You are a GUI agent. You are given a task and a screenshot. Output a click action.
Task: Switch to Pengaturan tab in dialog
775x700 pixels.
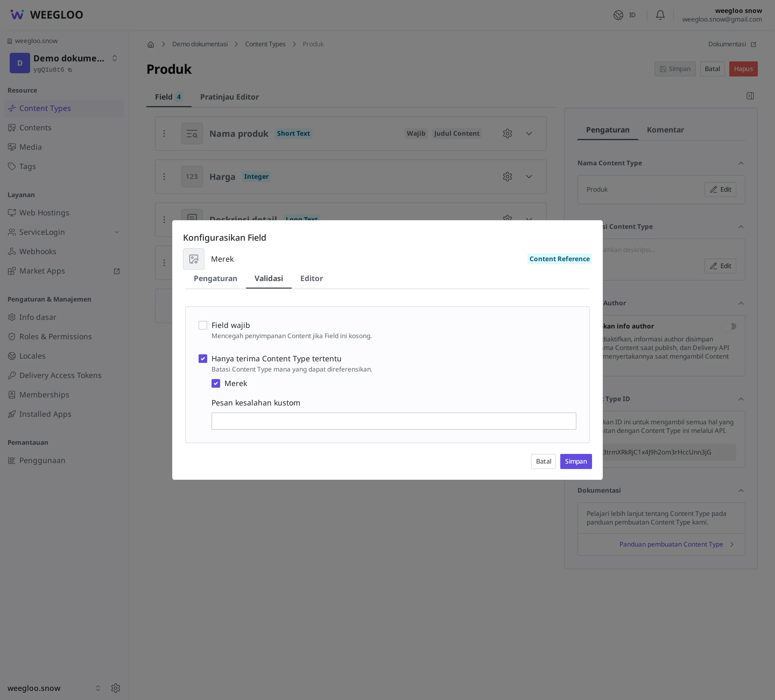pos(215,278)
